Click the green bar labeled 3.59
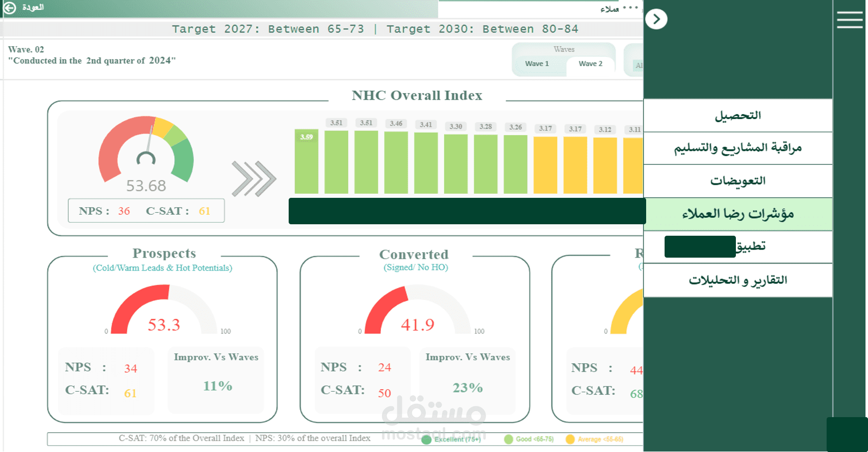 click(x=307, y=161)
